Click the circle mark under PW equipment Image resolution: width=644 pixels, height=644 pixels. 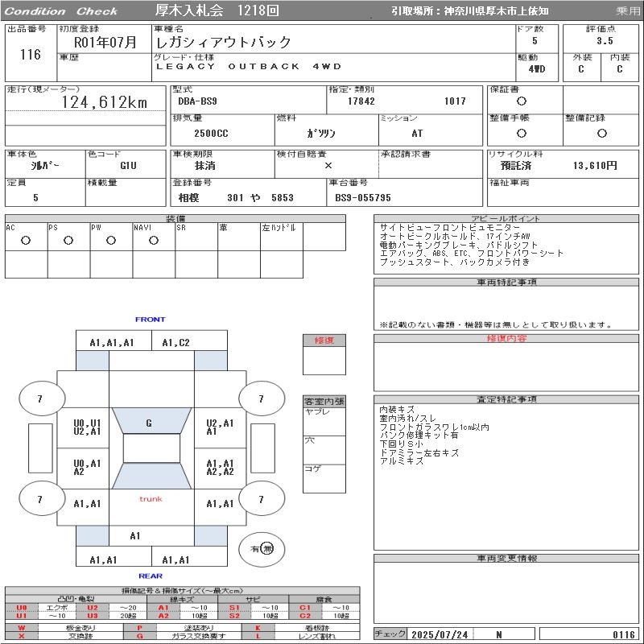(x=111, y=241)
